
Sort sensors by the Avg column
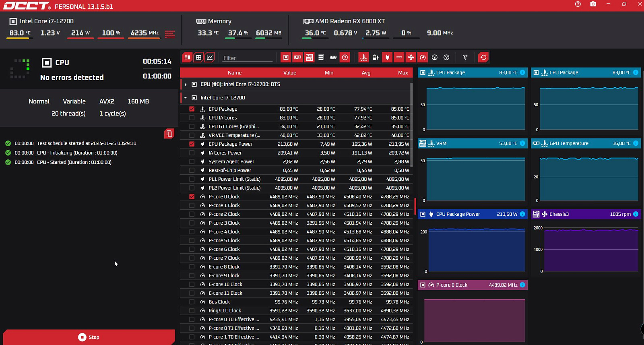click(366, 73)
